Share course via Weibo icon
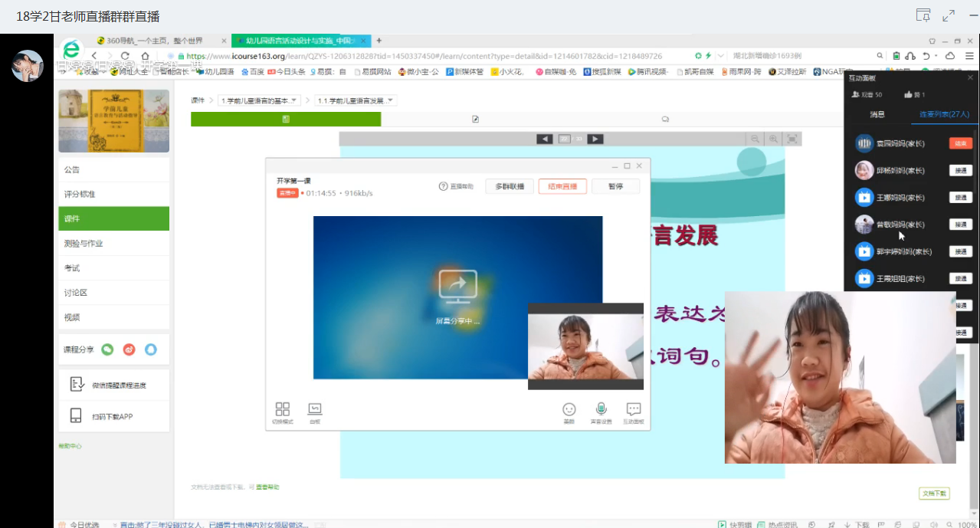 point(129,349)
